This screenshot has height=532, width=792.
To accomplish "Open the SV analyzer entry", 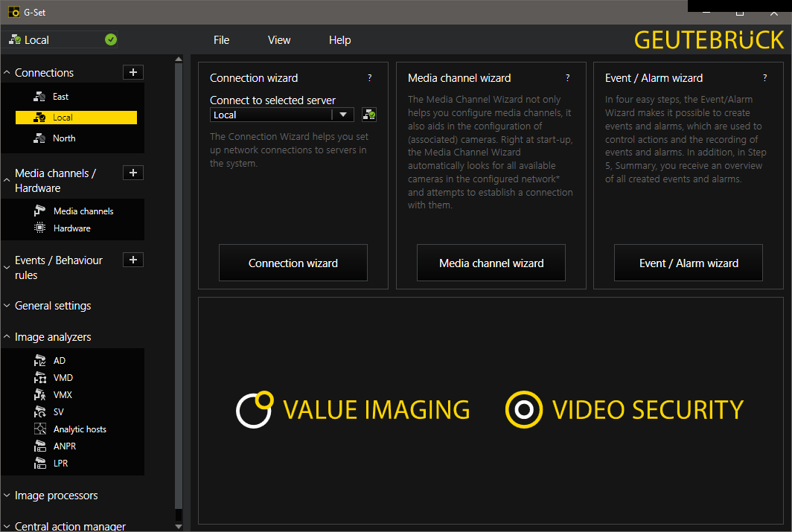I will (x=59, y=412).
